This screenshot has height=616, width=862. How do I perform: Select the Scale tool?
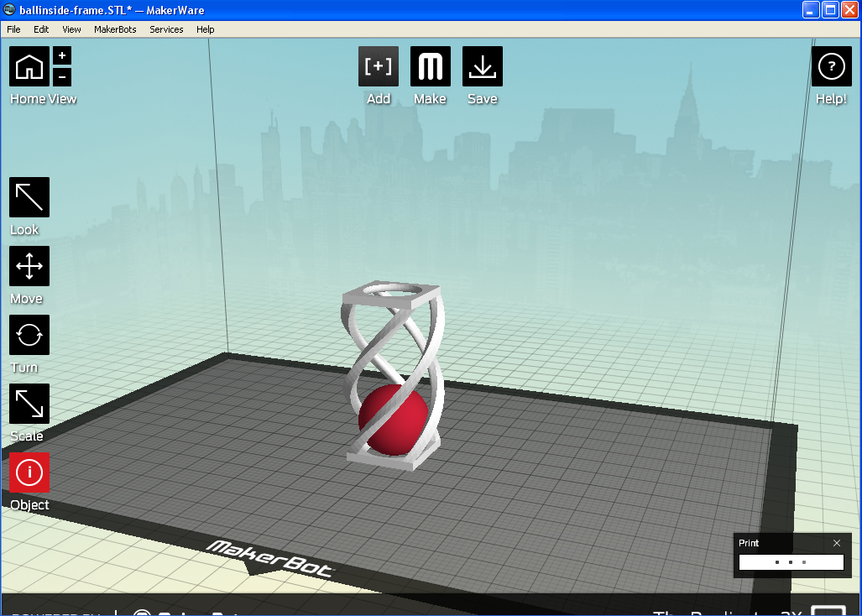[29, 404]
